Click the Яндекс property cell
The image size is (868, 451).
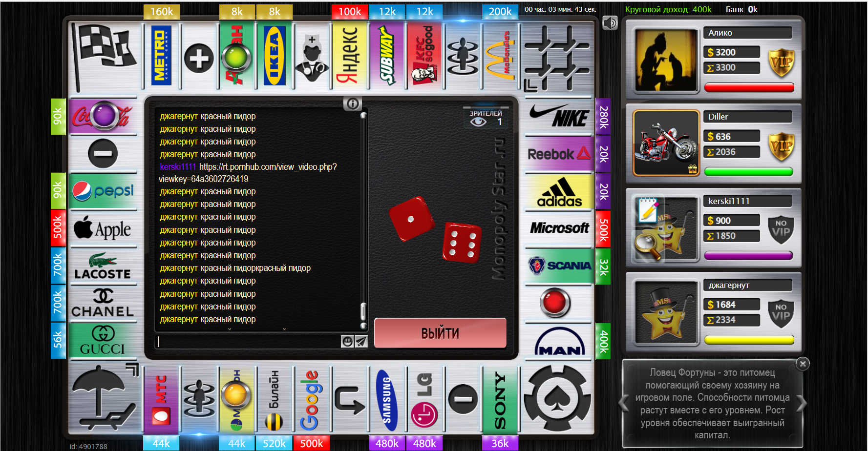350,55
